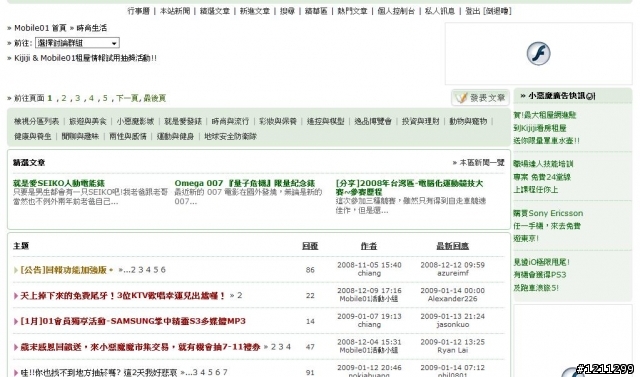Open latest responder Ryan Lai
Viewport: 640px width, 377px height.
click(453, 350)
